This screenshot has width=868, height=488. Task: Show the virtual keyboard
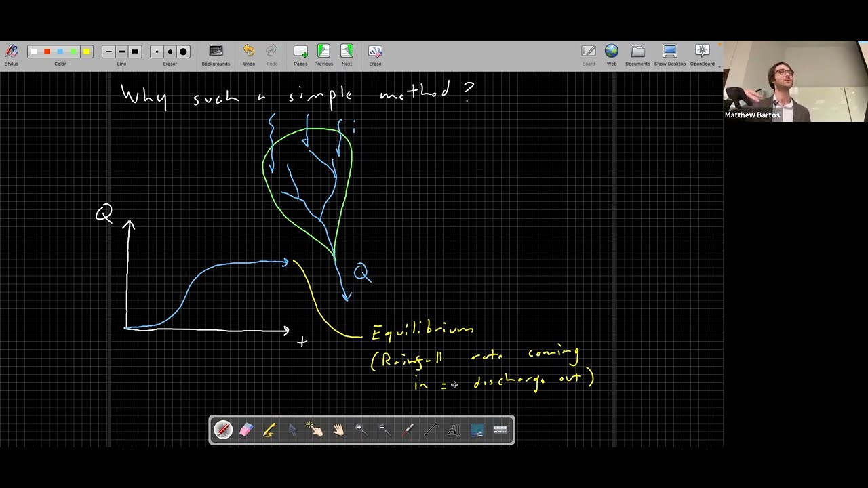point(500,430)
